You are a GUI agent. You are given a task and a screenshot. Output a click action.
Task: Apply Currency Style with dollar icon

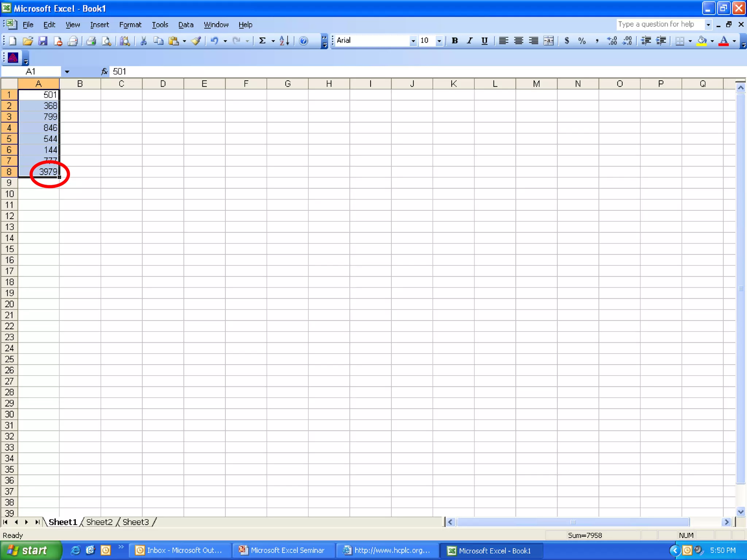point(567,41)
